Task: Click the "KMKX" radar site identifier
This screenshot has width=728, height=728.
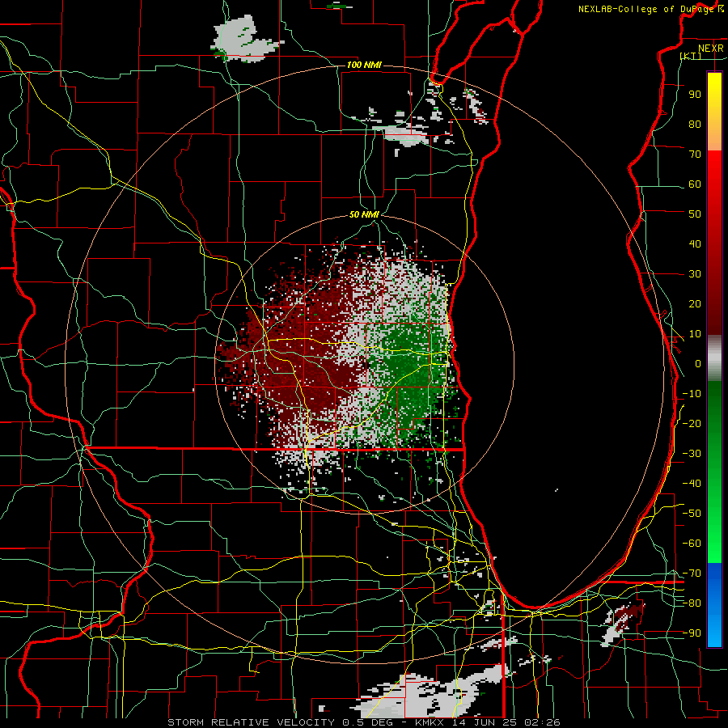Action: [430, 722]
